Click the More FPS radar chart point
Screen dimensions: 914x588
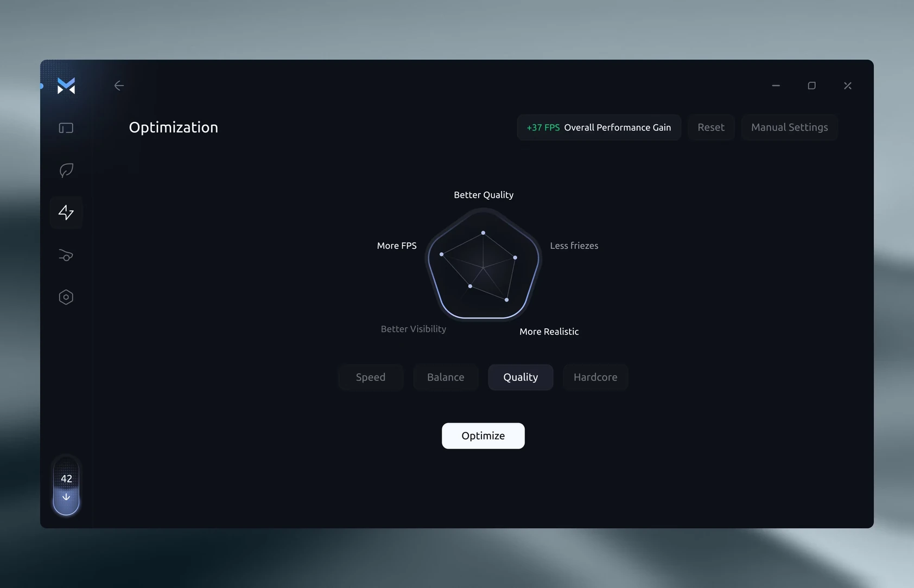[442, 254]
